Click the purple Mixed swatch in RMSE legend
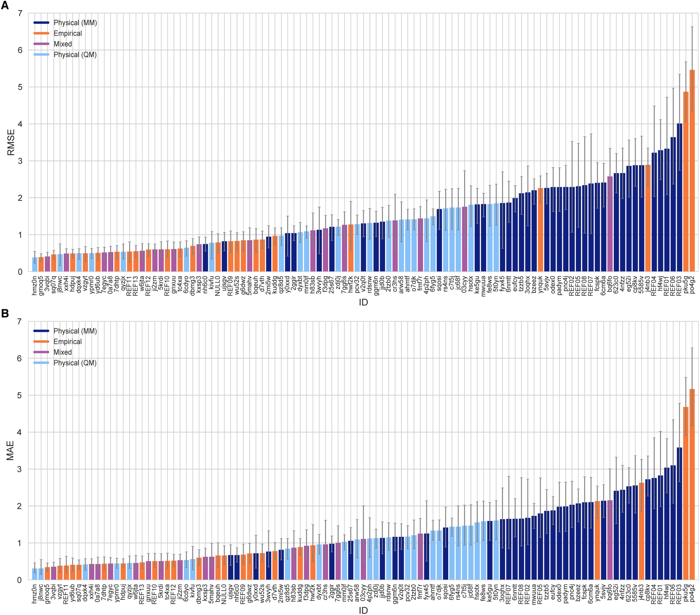The height and width of the screenshot is (615, 700). pyautogui.click(x=41, y=44)
